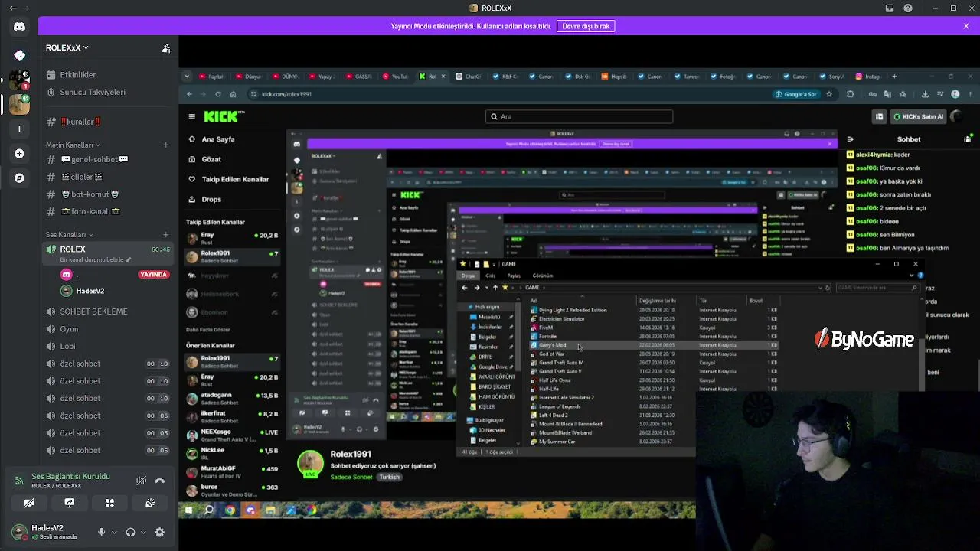Open the NEEXcsgo recommended channel
This screenshot has width=980, height=551.
click(233, 434)
